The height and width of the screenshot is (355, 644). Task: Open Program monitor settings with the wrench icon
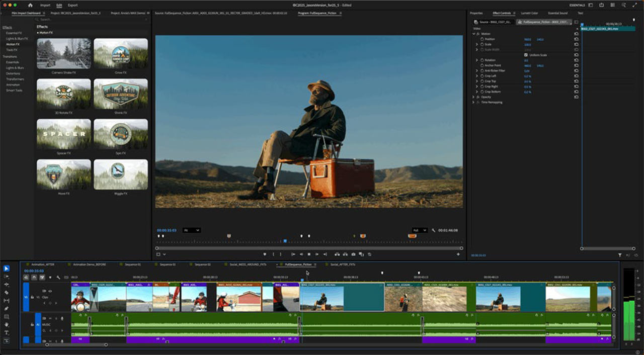pyautogui.click(x=434, y=231)
